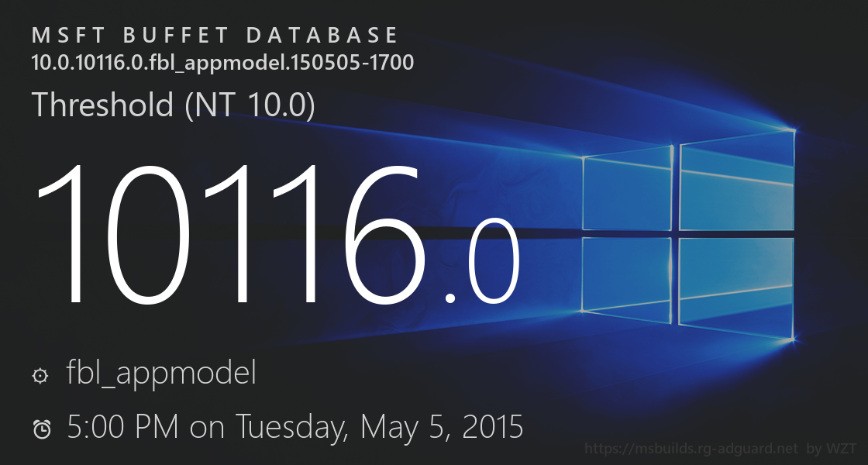This screenshot has width=868, height=465.
Task: Select the (NT 10.0) kernel version text
Action: pos(250,105)
